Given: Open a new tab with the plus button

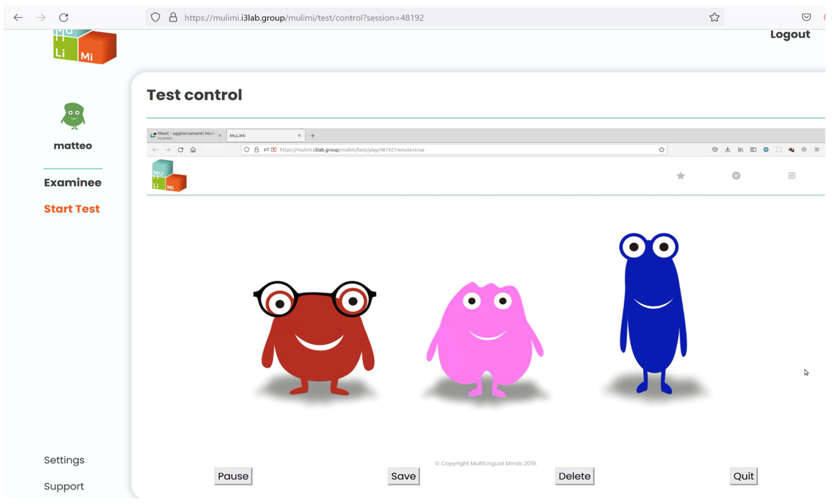Looking at the screenshot, I should (x=312, y=136).
